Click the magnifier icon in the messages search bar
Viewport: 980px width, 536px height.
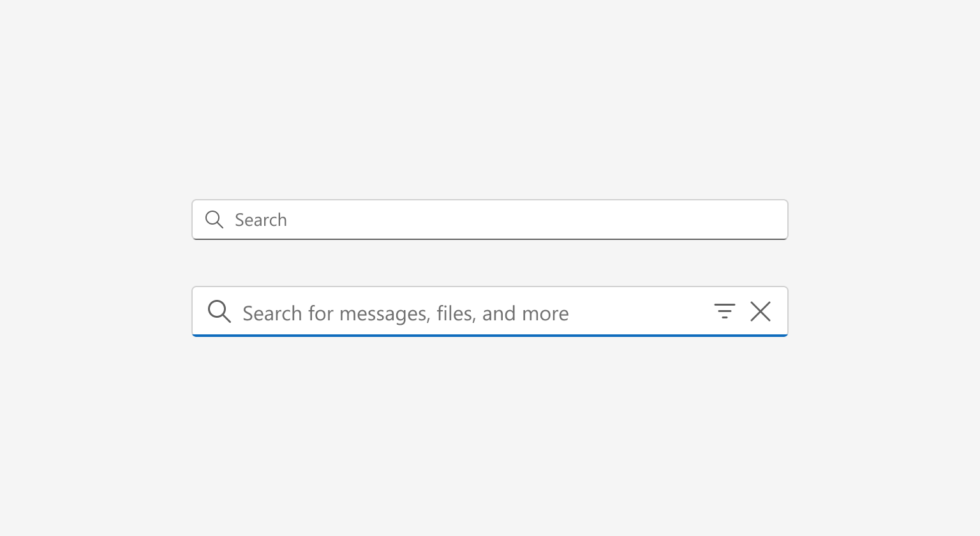pos(219,311)
